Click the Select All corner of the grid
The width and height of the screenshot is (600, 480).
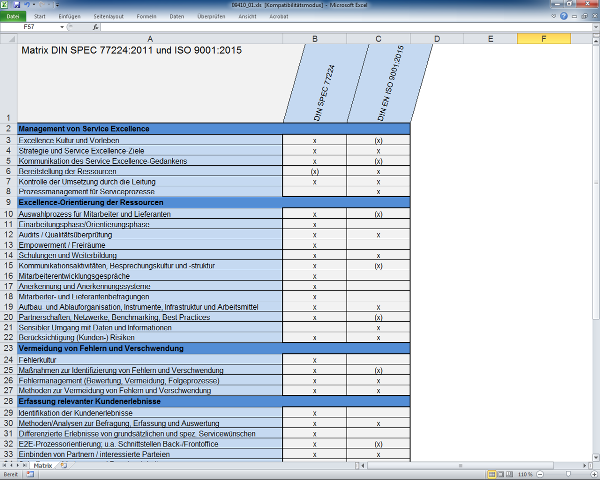pyautogui.click(x=8, y=38)
